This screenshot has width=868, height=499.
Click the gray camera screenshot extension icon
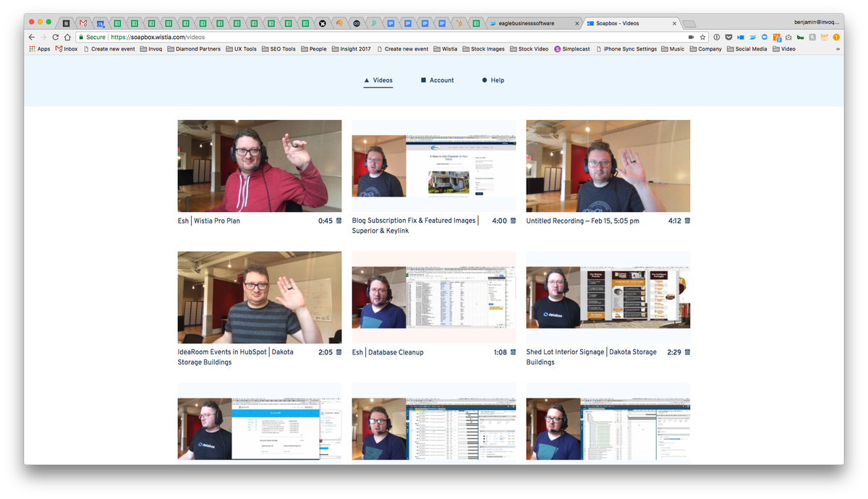[x=788, y=37]
